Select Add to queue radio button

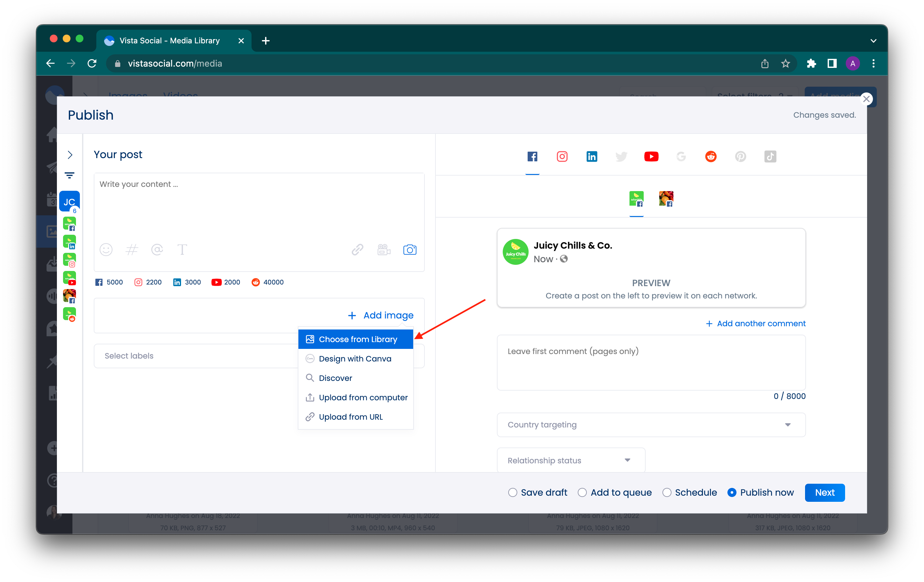(x=582, y=492)
